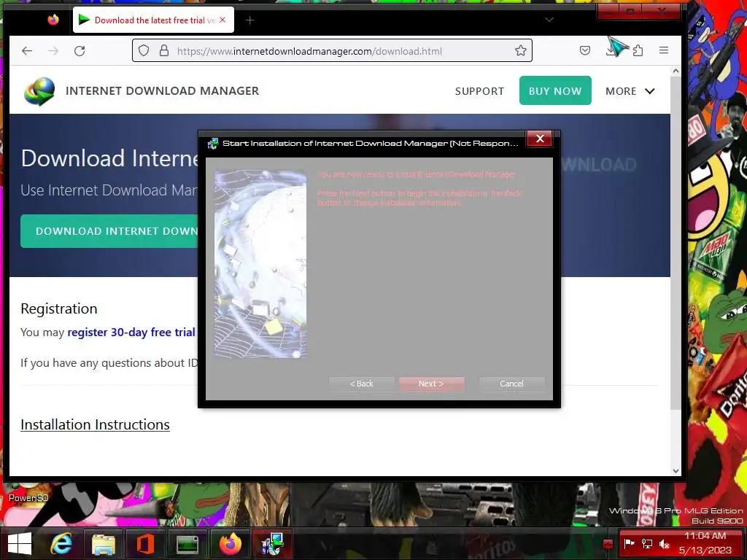
Task: Click page scrollbar down arrow
Action: 676,470
